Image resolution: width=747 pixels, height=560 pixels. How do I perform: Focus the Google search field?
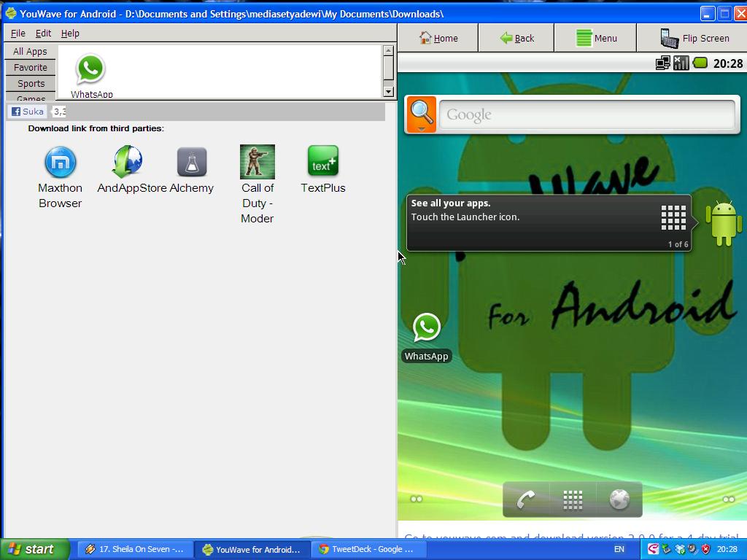[x=587, y=114]
